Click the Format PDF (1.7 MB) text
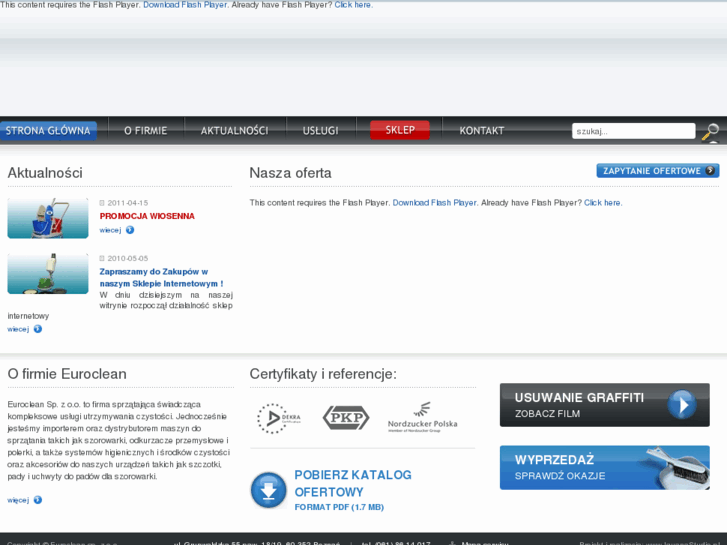This screenshot has height=545, width=727. pos(339,507)
